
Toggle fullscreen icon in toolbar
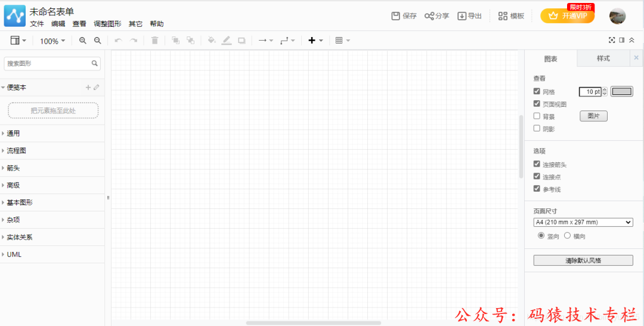click(612, 40)
